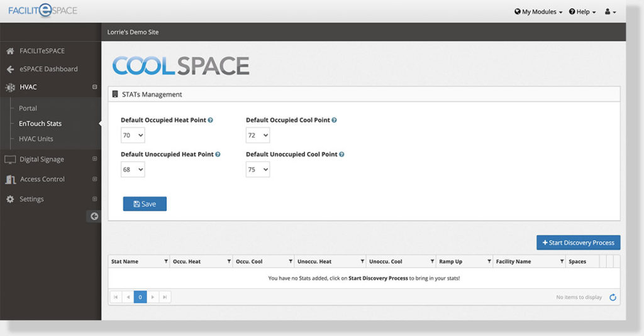The height and width of the screenshot is (336, 644).
Task: Open the Unoccu. Cool column filter icon
Action: (432, 261)
